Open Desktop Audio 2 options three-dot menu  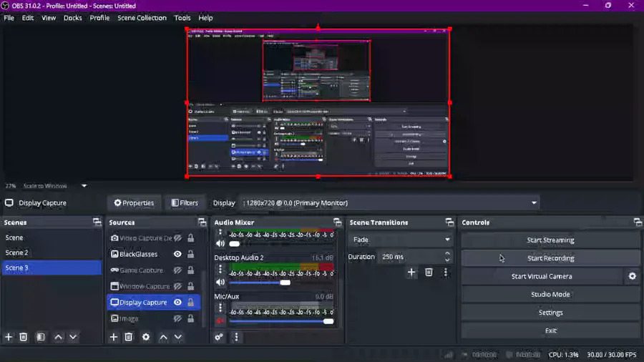click(220, 269)
